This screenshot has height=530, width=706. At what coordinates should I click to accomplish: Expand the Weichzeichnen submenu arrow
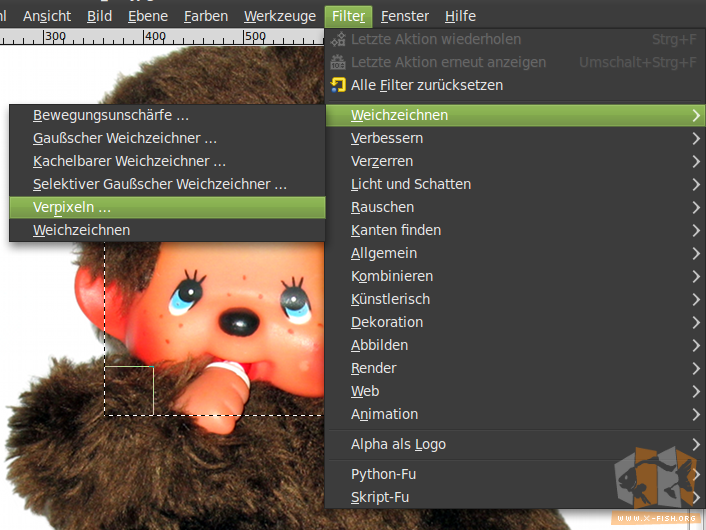pyautogui.click(x=696, y=115)
